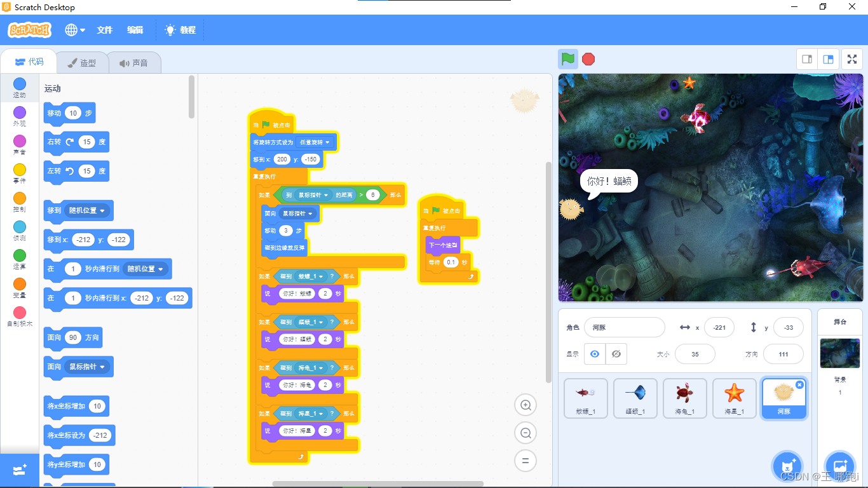Select the 河豚 sprite thumbnail

[x=784, y=398]
